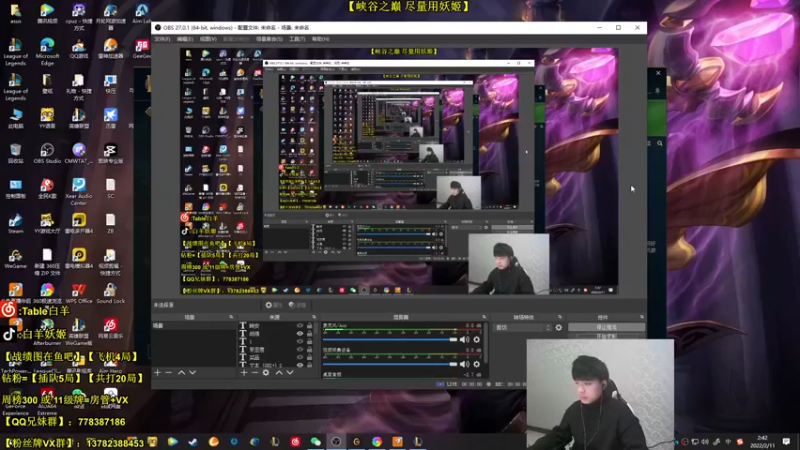800x450 pixels.
Task: Click taskbar clock showing 2022/2/11
Action: (x=762, y=441)
